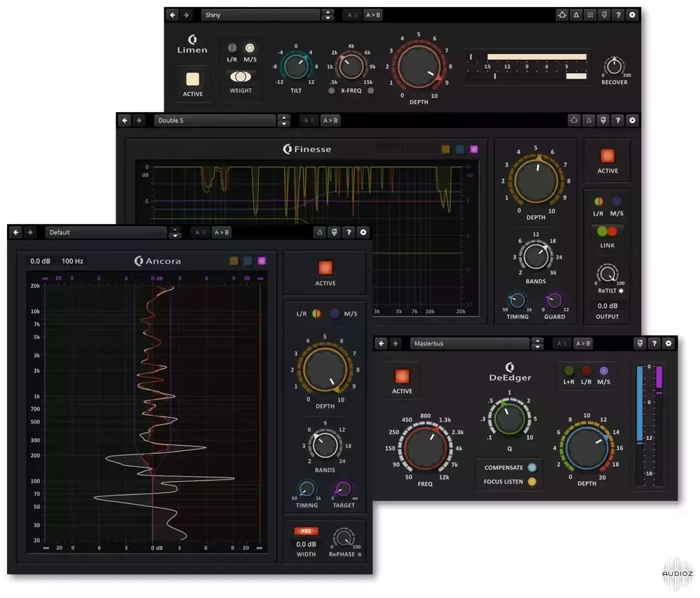Viewport: 700px width, 598px height.
Task: Click the A>B button in DeEdger
Action: 583,343
